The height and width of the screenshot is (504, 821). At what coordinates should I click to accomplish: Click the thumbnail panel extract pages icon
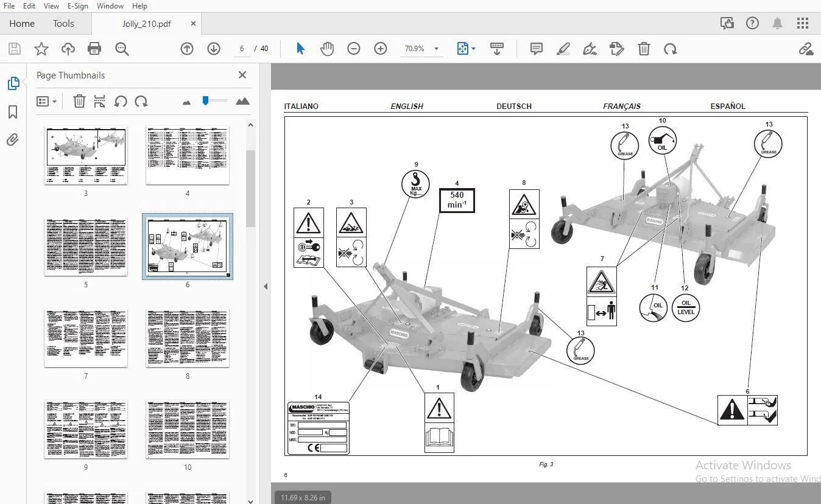pyautogui.click(x=100, y=101)
